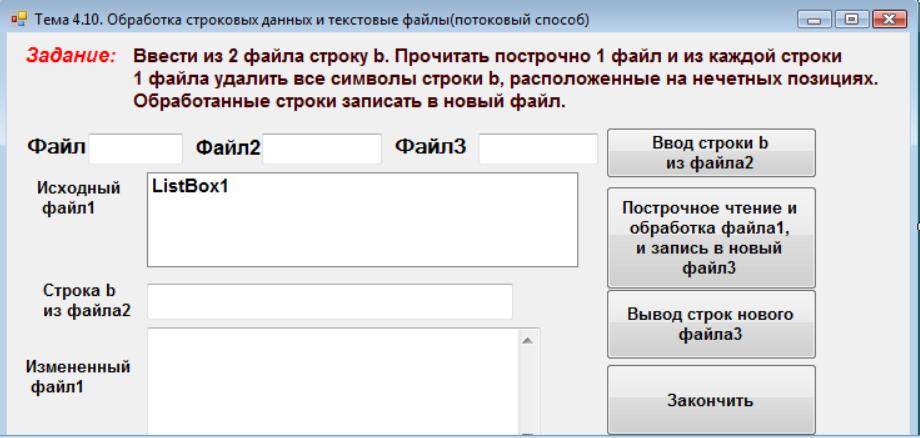Image resolution: width=920 pixels, height=438 pixels.
Task: Click the Файл input field
Action: [x=137, y=148]
